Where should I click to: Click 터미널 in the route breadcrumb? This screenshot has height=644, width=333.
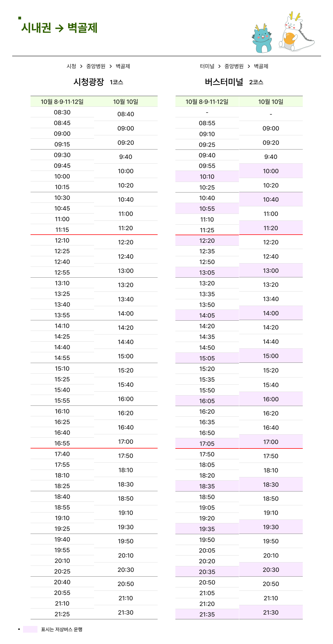tap(207, 66)
